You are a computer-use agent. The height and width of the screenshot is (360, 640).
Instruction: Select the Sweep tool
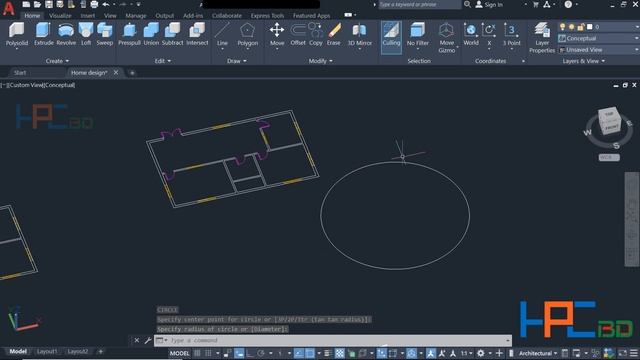104,35
